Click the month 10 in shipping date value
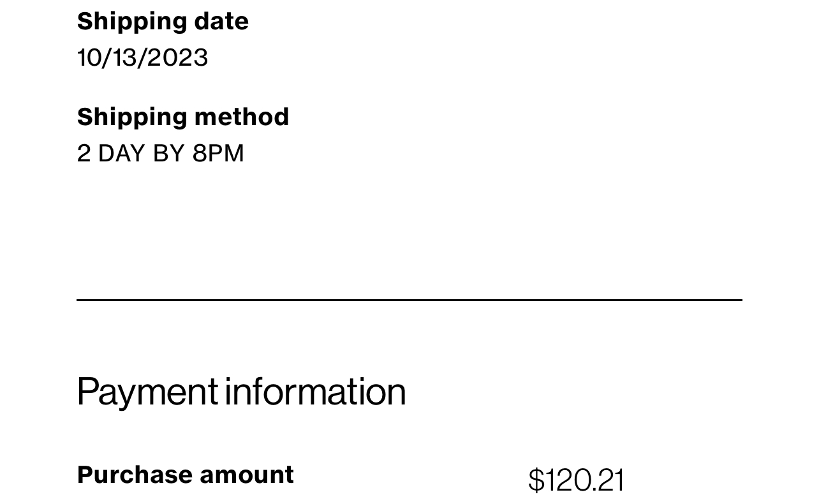The height and width of the screenshot is (504, 819). pos(89,57)
